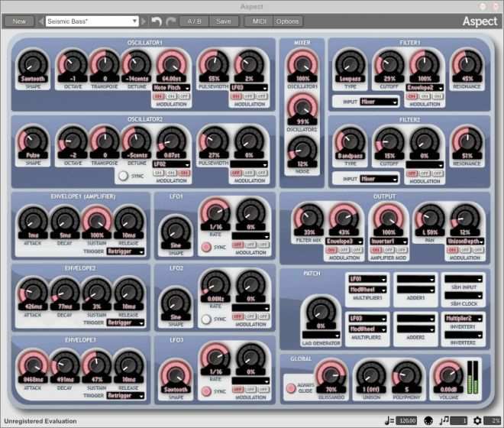Open Envelope3 Trigger Retrigger dropdown

tap(125, 395)
